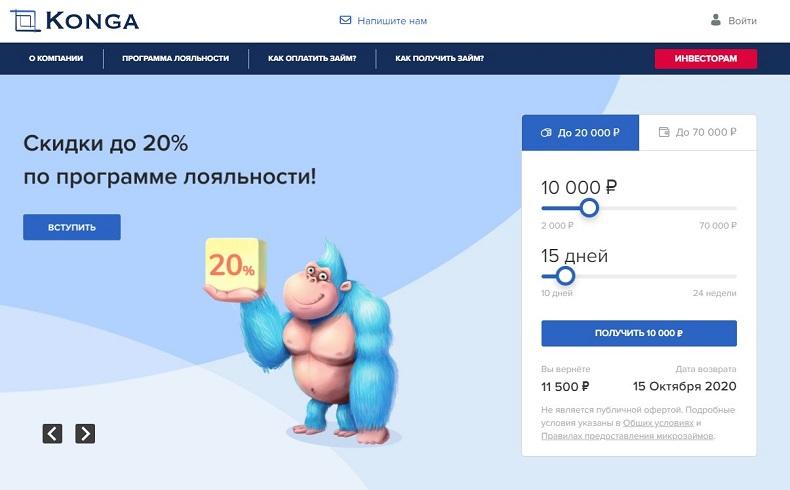Click the 20% discount cube image
This screenshot has width=790, height=490.
coord(235,266)
